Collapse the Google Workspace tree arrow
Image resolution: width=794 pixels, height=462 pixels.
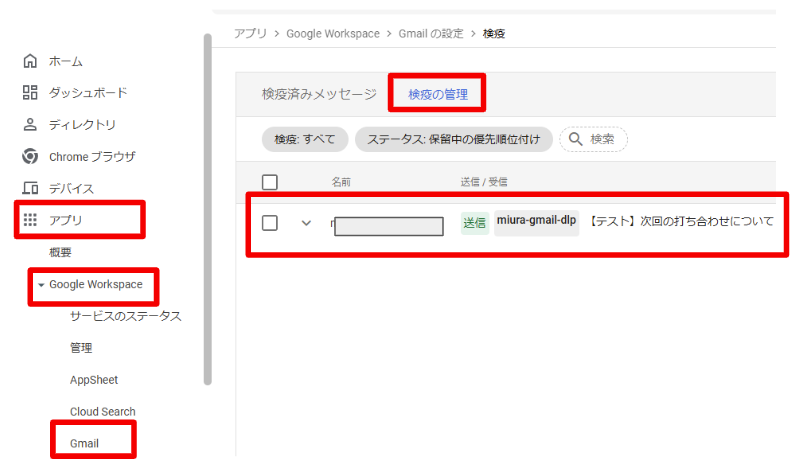point(41,285)
